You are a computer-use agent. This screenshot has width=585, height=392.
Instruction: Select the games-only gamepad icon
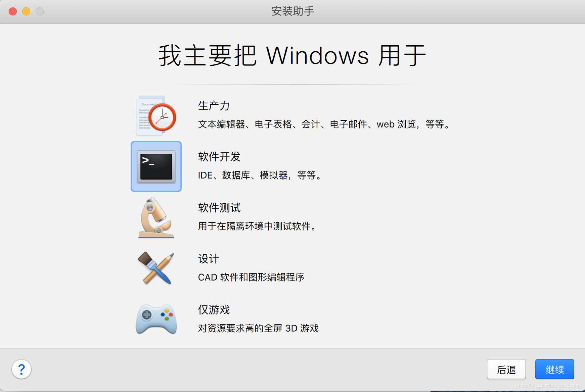point(156,319)
